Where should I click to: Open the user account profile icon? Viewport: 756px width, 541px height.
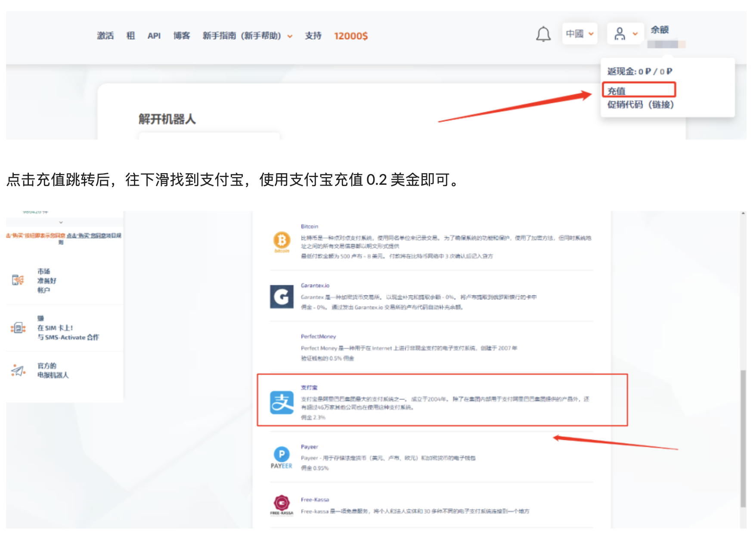pos(620,34)
